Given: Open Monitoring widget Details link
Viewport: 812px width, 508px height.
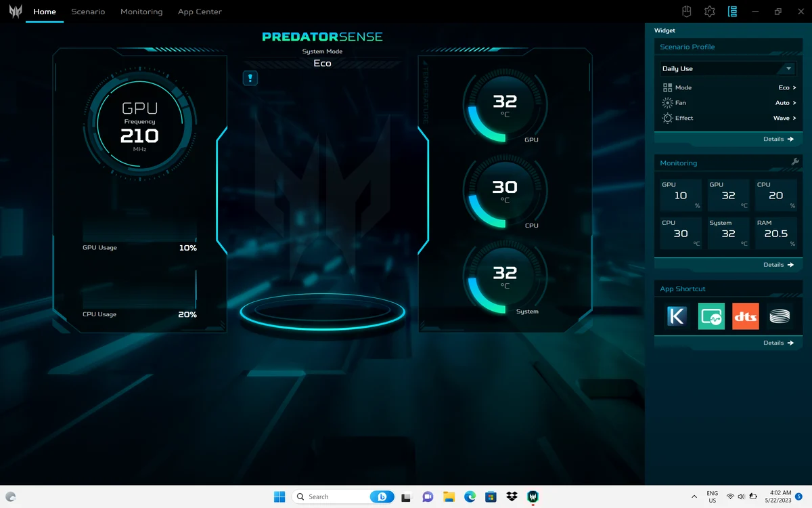Looking at the screenshot, I should pyautogui.click(x=778, y=265).
